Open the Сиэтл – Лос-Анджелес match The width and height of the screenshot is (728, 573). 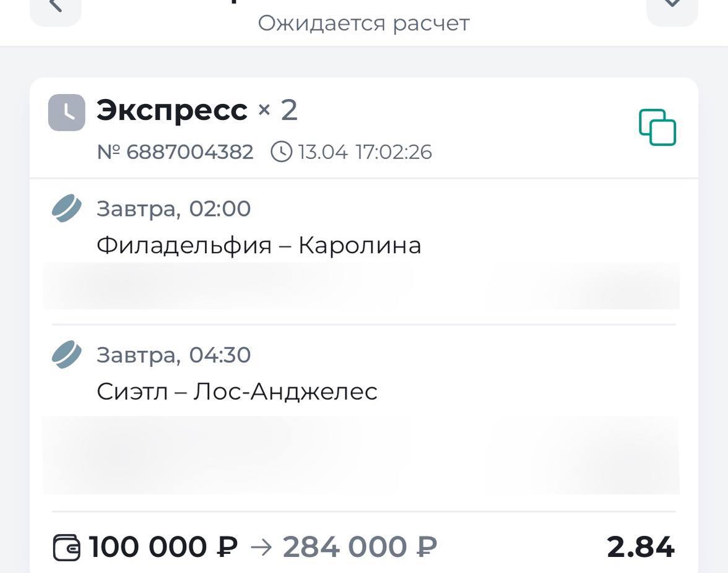pos(237,391)
